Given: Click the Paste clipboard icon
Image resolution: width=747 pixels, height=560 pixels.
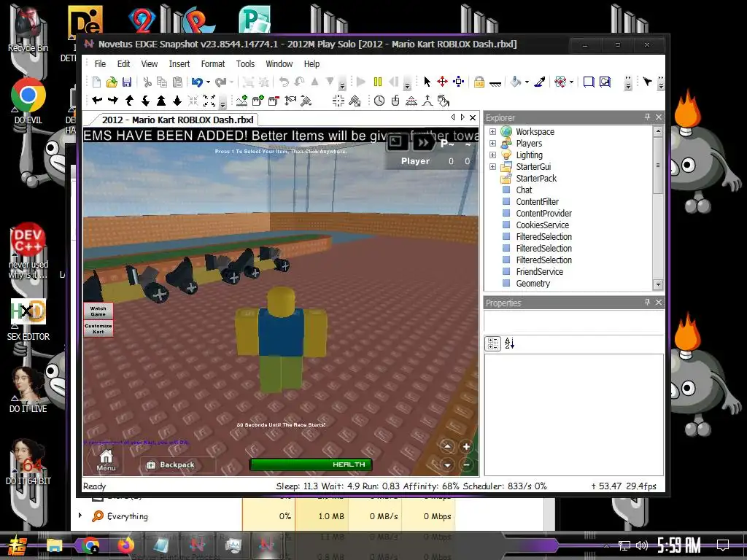Looking at the screenshot, I should (177, 82).
